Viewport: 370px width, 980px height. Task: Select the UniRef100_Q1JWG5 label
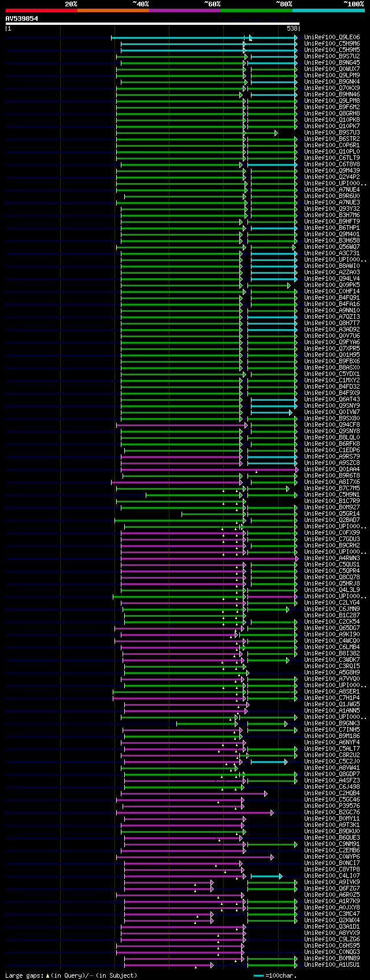(x=332, y=705)
